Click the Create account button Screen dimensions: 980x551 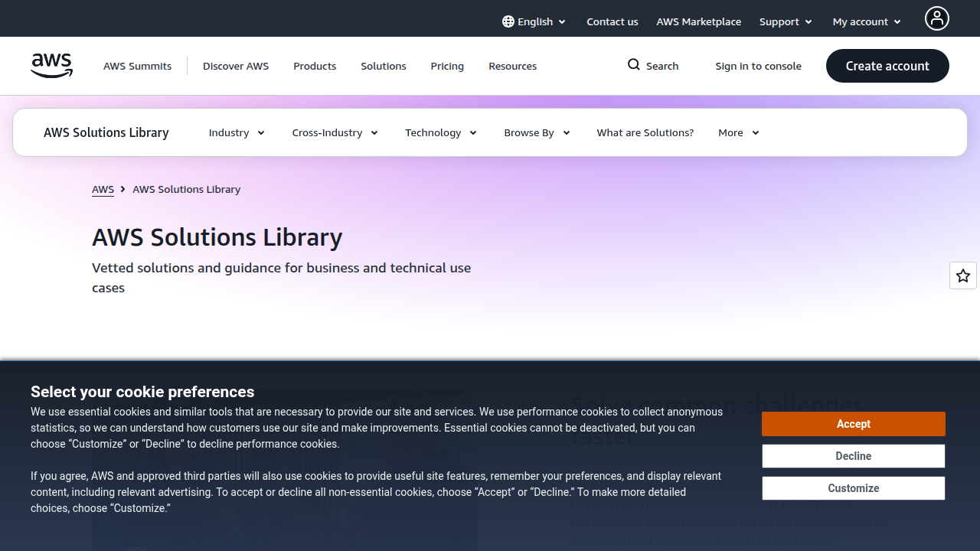coord(887,66)
